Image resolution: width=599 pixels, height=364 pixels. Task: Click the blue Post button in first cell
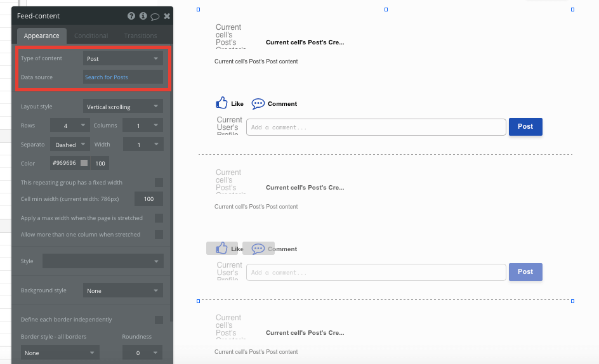[x=525, y=127]
